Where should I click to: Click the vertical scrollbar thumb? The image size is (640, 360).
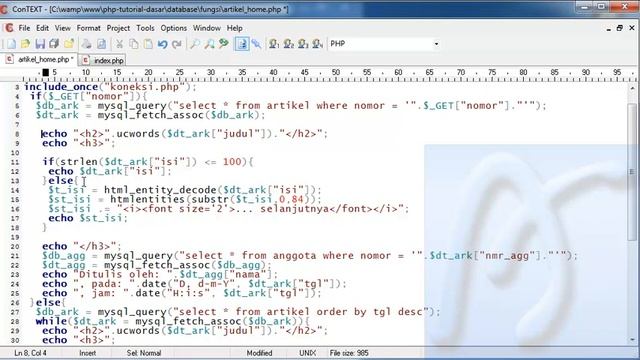tap(632, 171)
